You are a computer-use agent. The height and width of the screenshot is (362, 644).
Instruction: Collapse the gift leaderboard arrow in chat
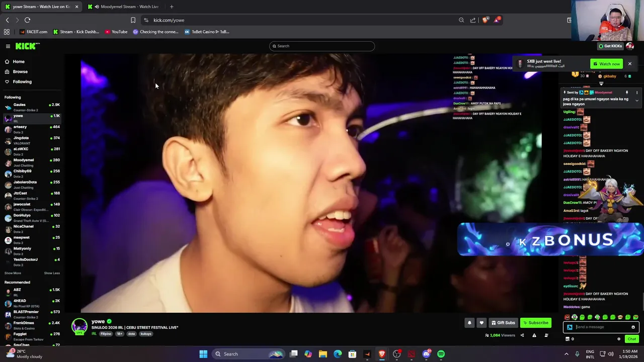(601, 83)
